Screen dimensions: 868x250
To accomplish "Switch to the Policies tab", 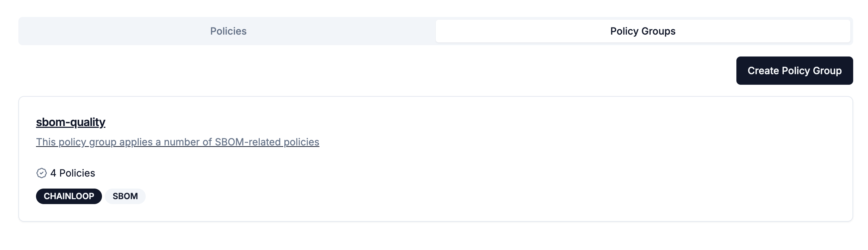I will 228,31.
